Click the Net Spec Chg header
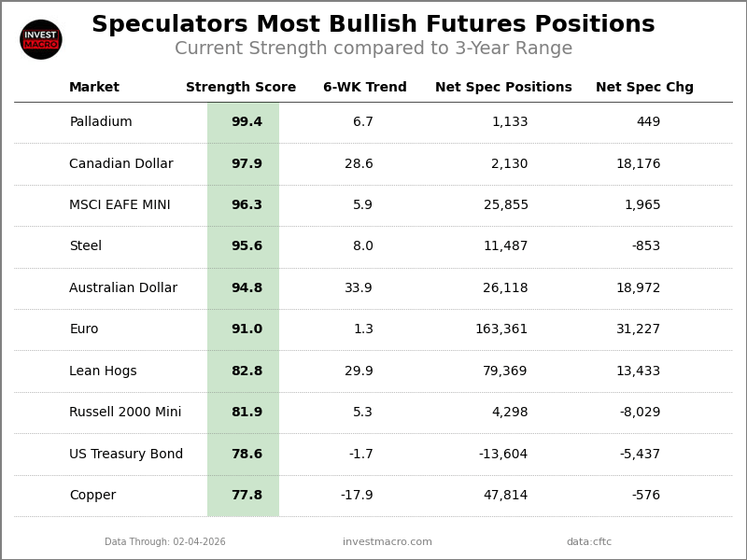 pyautogui.click(x=644, y=88)
